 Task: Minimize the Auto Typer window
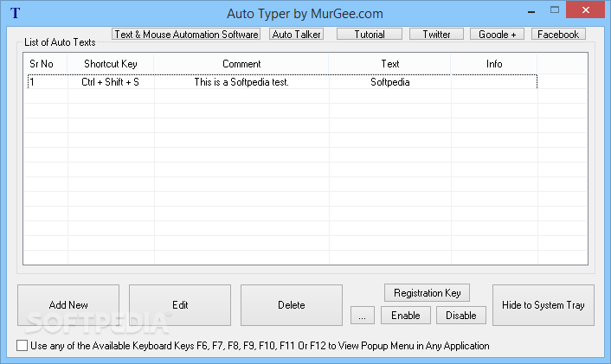coord(531,11)
